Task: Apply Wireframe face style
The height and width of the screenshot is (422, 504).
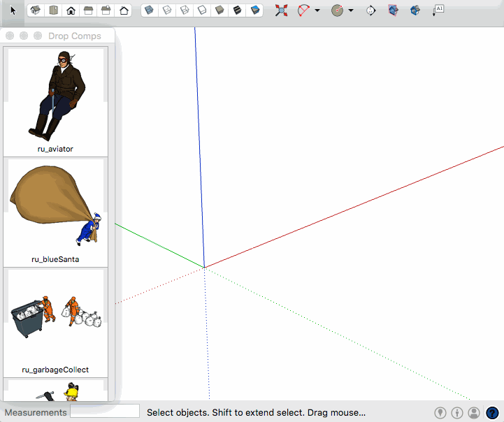Action: (x=185, y=10)
